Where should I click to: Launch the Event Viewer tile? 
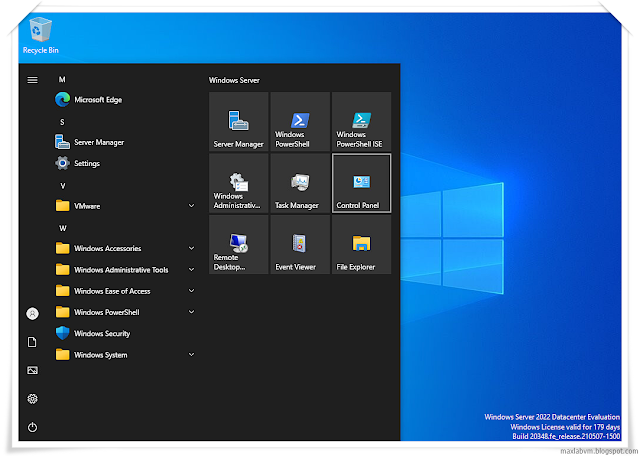tap(300, 245)
